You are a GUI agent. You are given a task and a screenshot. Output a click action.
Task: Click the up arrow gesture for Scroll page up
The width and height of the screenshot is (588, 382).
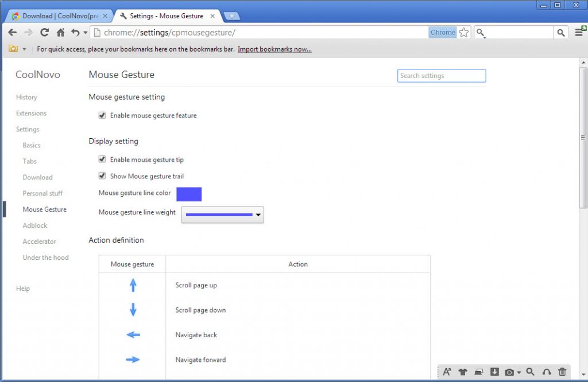coord(133,286)
